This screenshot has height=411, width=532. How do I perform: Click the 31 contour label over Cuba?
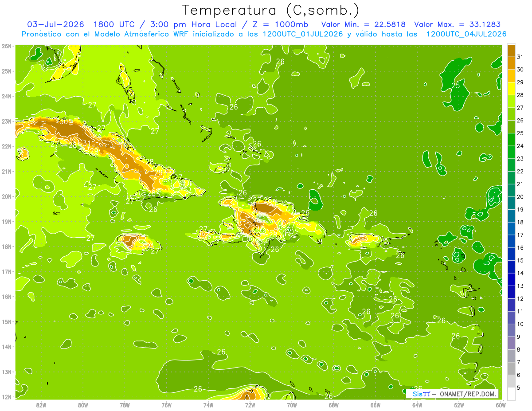click(87, 143)
